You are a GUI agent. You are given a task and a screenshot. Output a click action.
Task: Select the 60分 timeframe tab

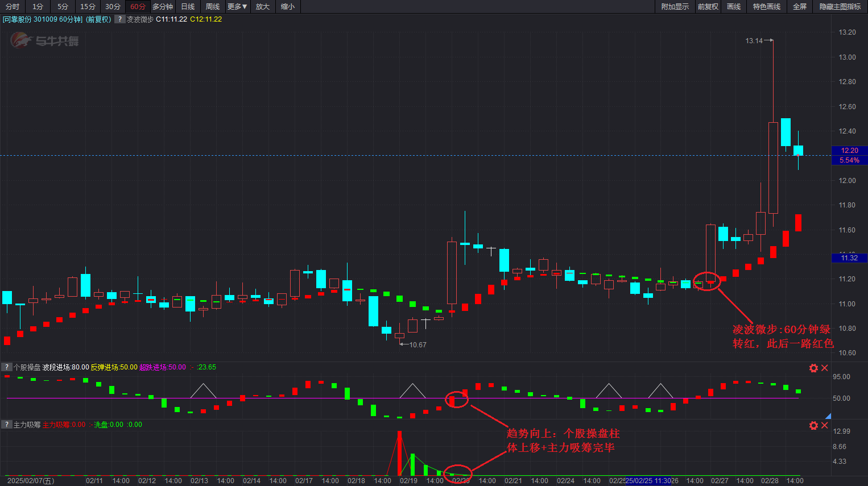point(138,6)
